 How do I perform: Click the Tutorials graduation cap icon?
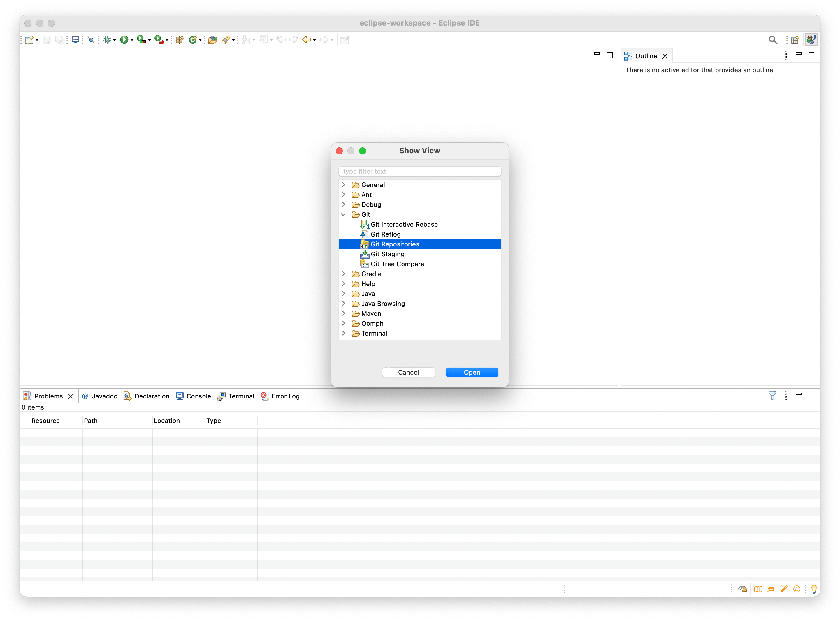pyautogui.click(x=771, y=589)
